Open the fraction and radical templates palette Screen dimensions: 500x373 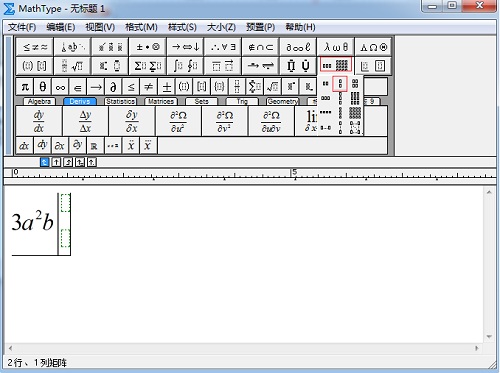tap(72, 65)
